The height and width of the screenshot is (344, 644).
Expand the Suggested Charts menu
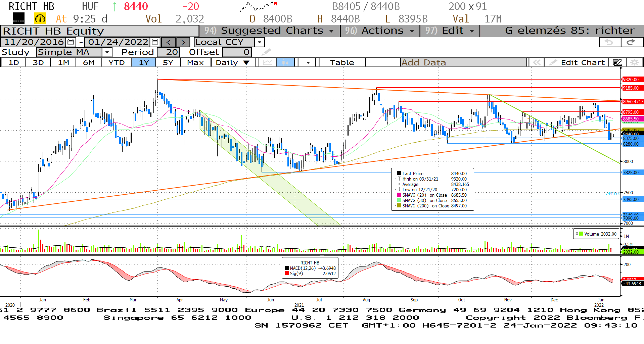pyautogui.click(x=270, y=31)
